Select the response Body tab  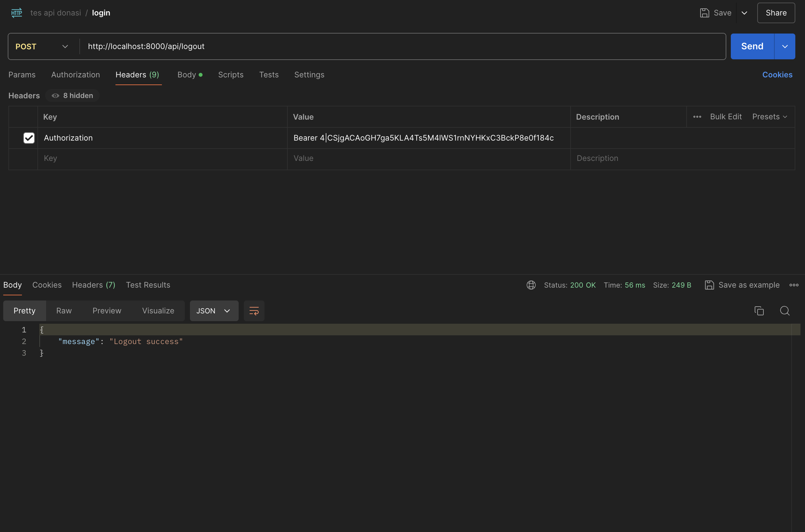click(x=13, y=285)
